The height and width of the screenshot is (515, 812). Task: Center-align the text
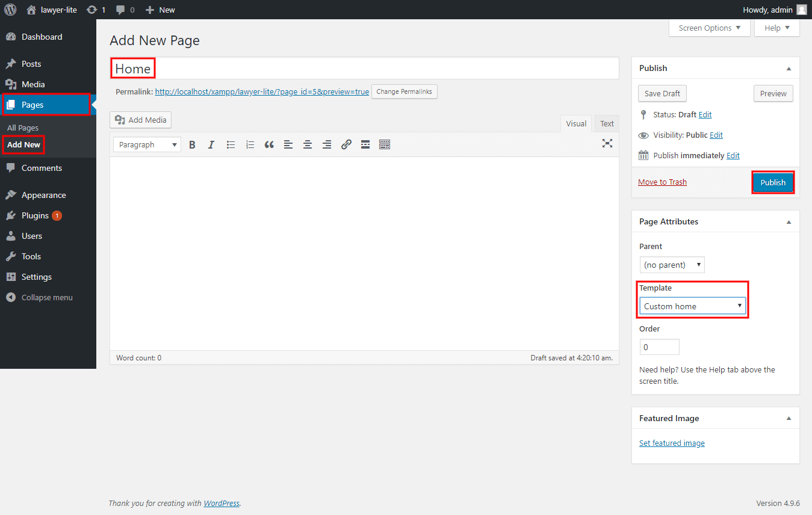click(308, 144)
